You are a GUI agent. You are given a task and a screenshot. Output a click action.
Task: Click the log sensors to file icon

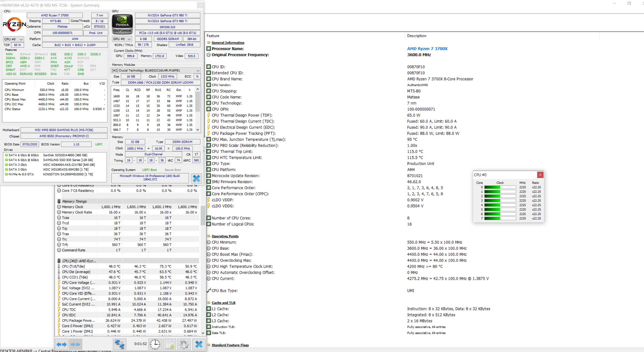[170, 344]
